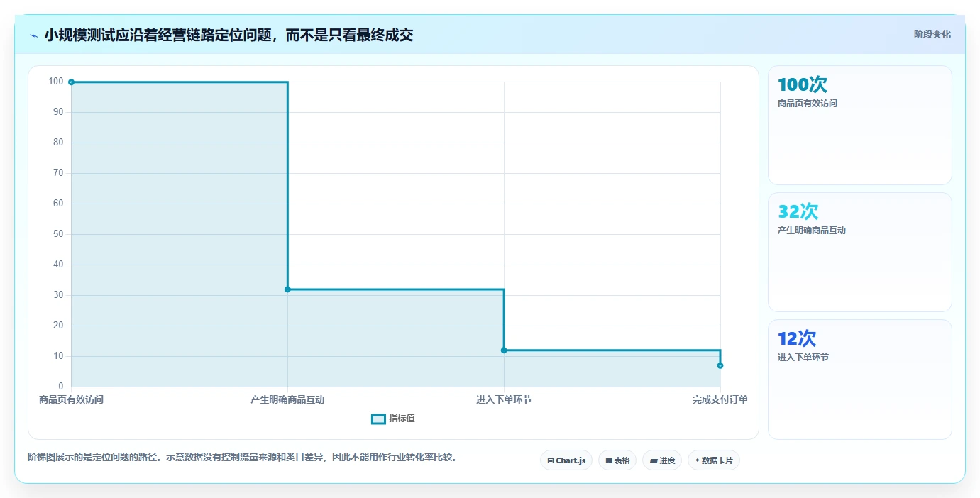Click the 90 tick on the y-axis
This screenshot has width=980, height=498.
tap(58, 112)
